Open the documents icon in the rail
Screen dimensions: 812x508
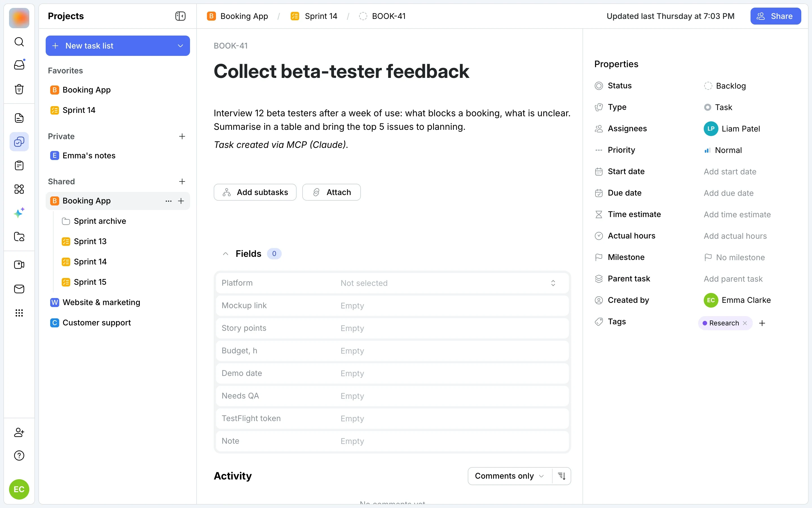click(19, 118)
